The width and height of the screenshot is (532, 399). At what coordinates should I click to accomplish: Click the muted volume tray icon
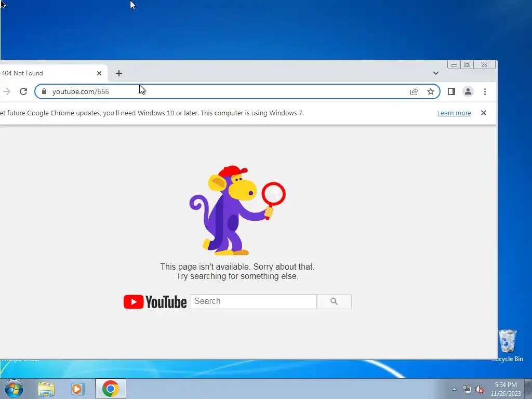(x=480, y=390)
